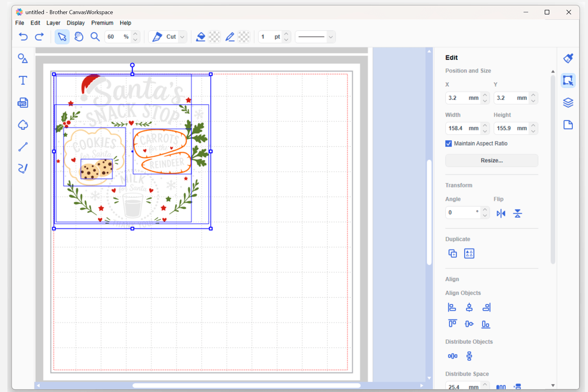Open the Premium menu
Image resolution: width=588 pixels, height=392 pixels.
(x=102, y=23)
